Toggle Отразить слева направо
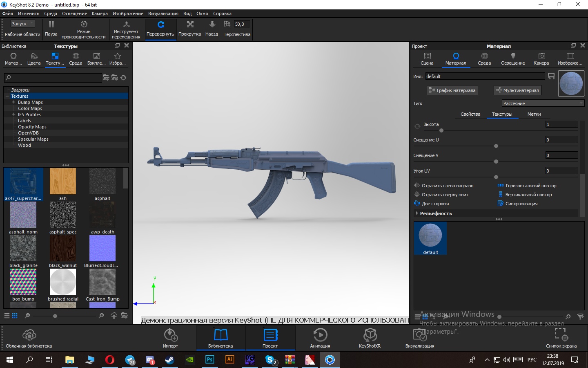The image size is (588, 368). (443, 186)
